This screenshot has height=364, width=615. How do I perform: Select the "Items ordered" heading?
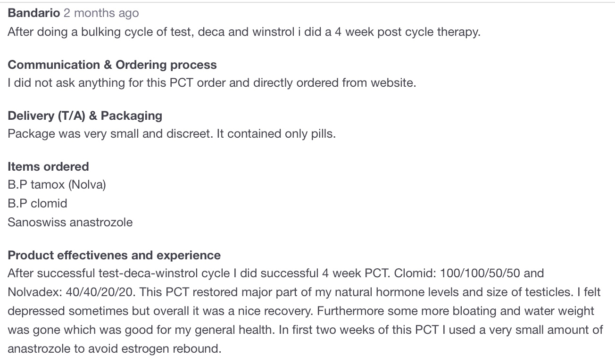pos(48,166)
